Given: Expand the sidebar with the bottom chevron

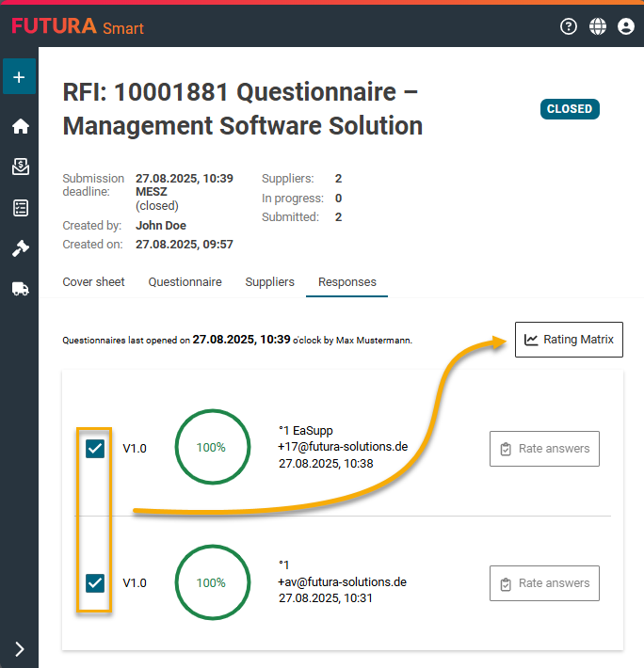Looking at the screenshot, I should coord(20,648).
